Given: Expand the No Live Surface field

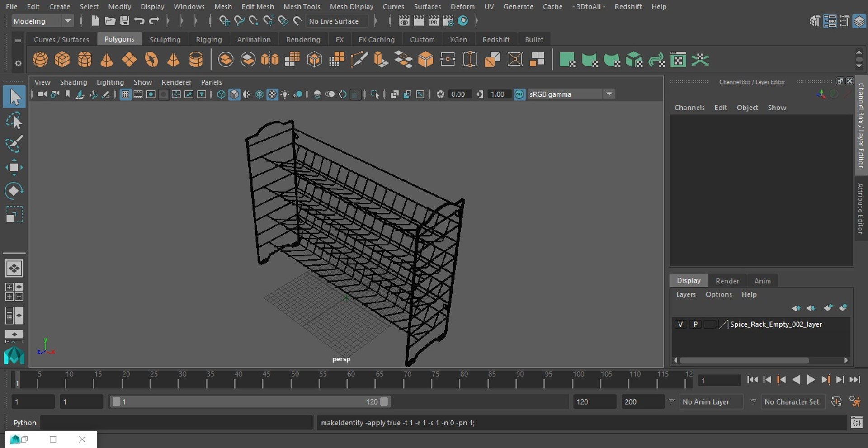Looking at the screenshot, I should click(337, 21).
